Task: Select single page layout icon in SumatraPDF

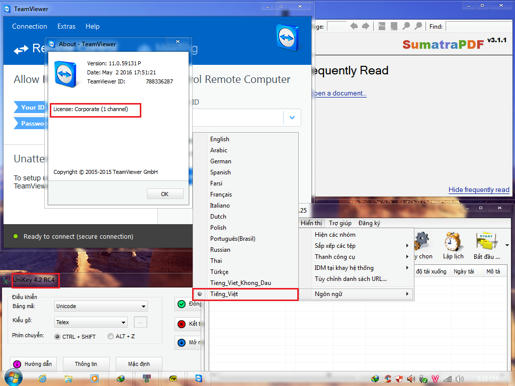Action: tap(394, 26)
